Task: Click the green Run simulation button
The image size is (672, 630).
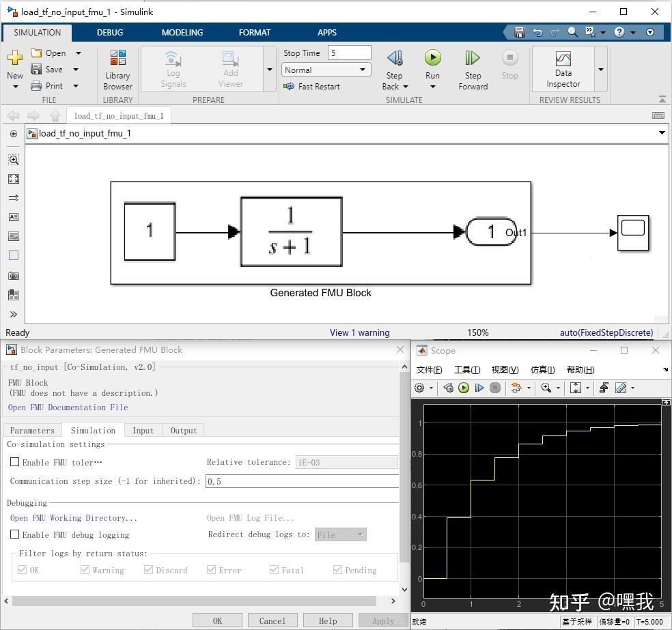Action: (x=432, y=58)
